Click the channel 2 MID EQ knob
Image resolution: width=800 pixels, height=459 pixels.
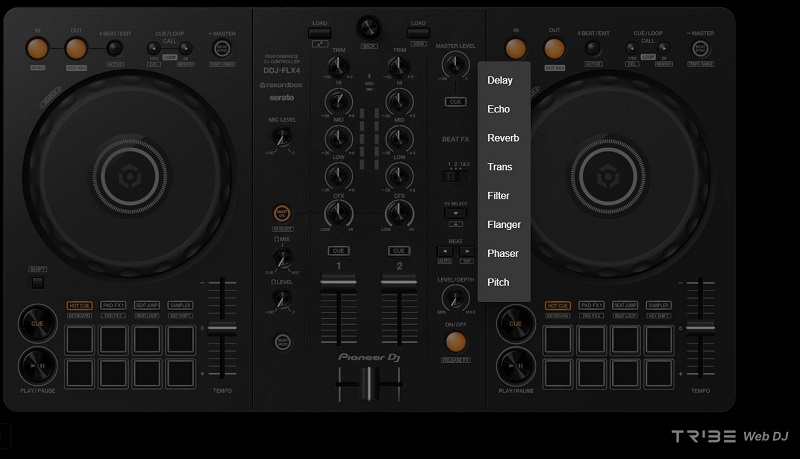[x=399, y=138]
